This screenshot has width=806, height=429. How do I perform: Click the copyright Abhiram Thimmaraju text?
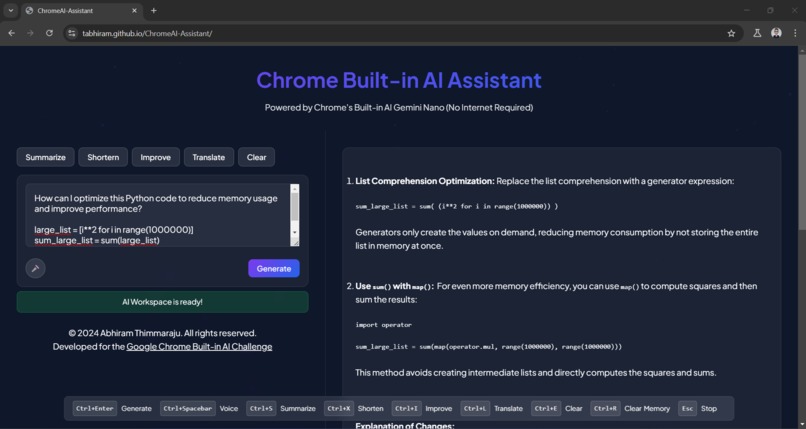click(162, 333)
